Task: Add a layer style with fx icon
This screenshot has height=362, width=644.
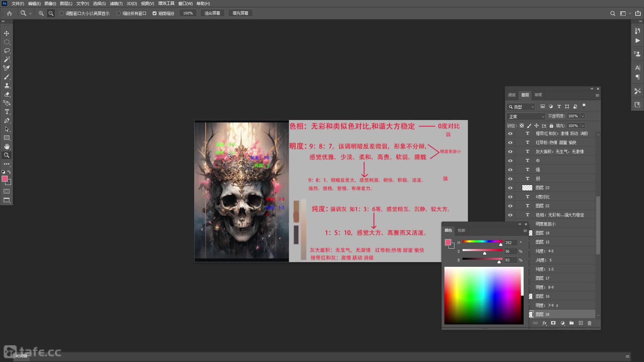Action: tap(544, 323)
